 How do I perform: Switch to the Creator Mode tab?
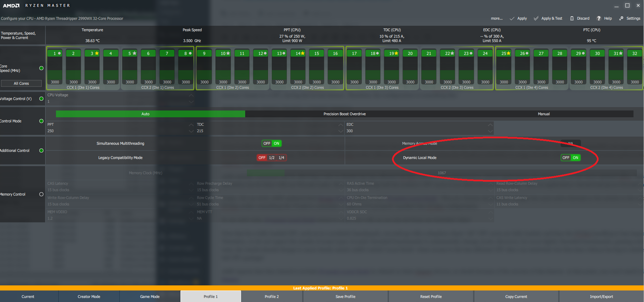[x=89, y=297]
